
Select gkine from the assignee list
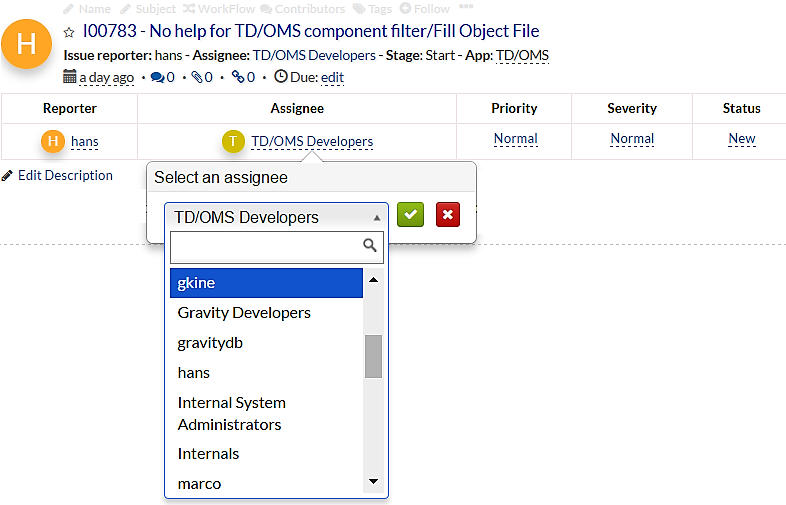[x=265, y=283]
